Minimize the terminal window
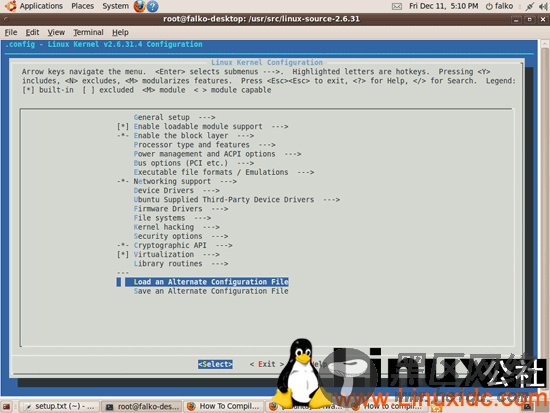 pyautogui.click(x=516, y=20)
